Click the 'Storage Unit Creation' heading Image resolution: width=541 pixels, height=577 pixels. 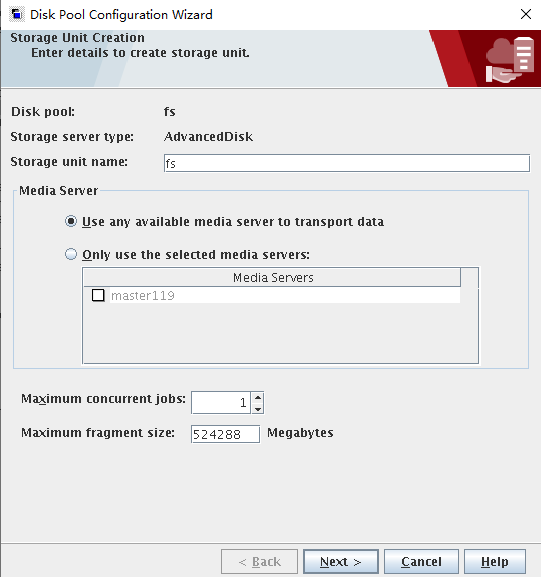(x=77, y=38)
